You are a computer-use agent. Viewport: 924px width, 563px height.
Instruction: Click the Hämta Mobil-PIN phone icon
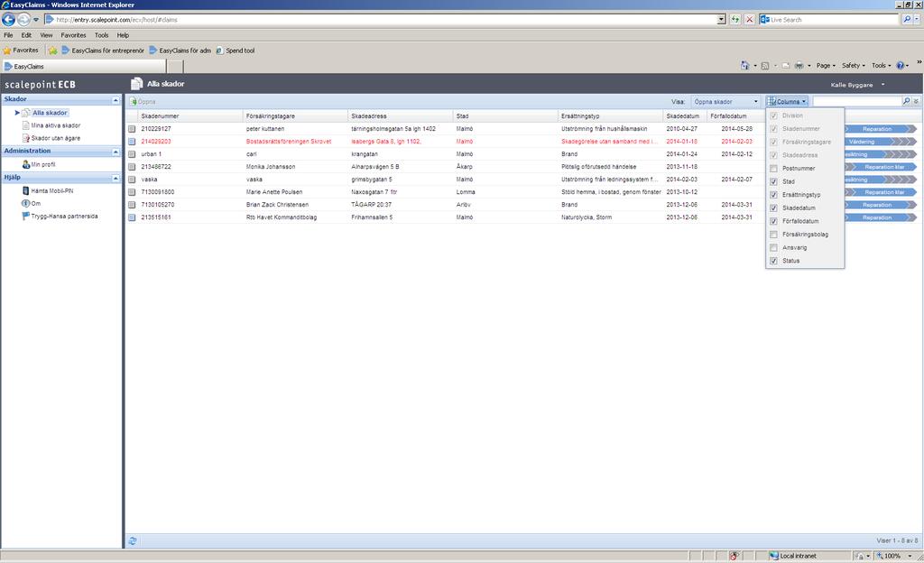click(x=26, y=190)
